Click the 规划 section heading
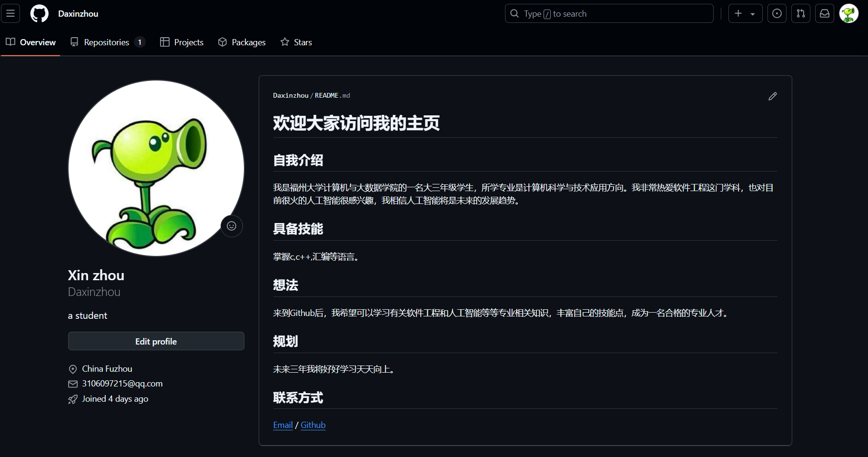 [x=286, y=341]
